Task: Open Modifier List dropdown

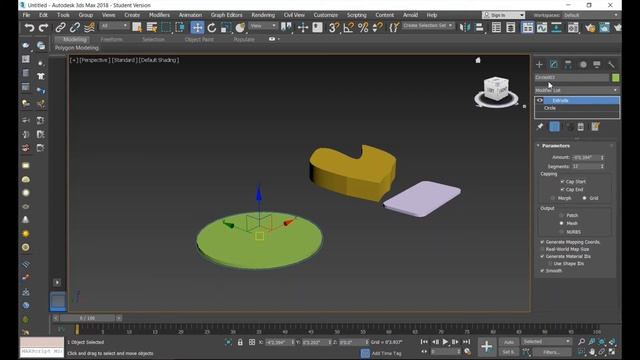Action: point(577,90)
